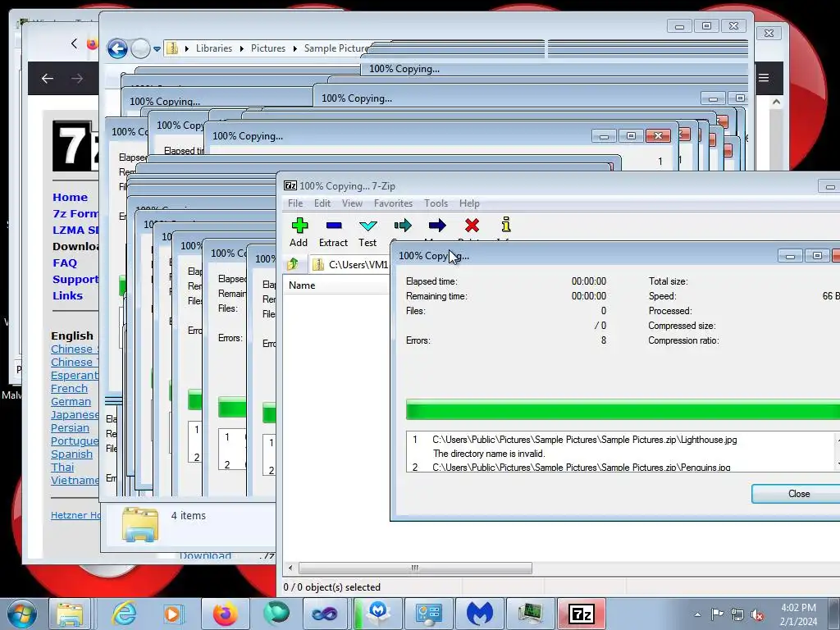840x630 pixels.
Task: Click the up-folder icon beside address bar
Action: pyautogui.click(x=293, y=264)
